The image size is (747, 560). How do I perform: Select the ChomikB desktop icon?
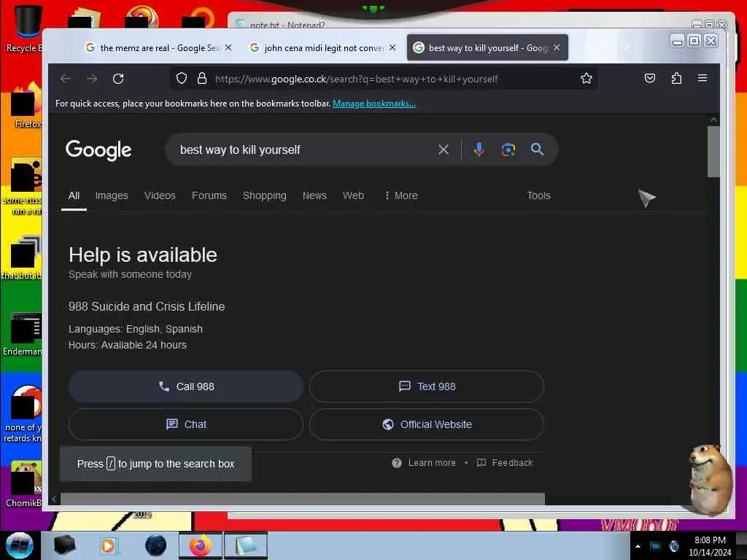24,484
